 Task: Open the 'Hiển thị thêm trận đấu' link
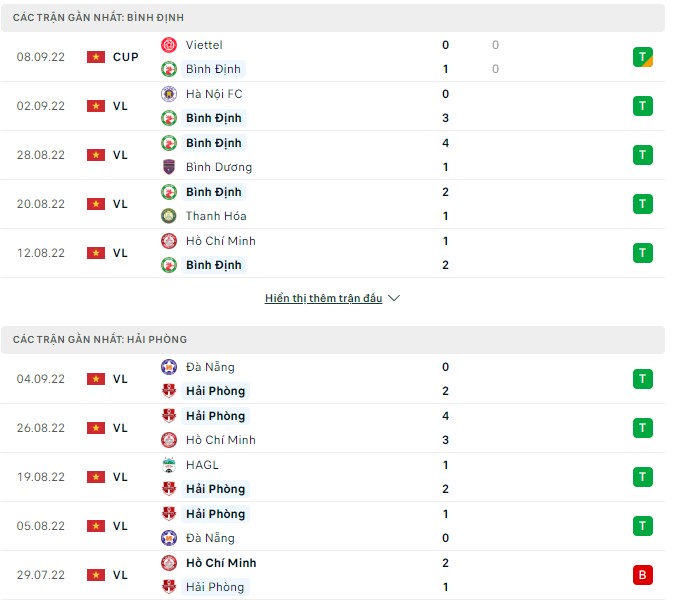click(323, 298)
